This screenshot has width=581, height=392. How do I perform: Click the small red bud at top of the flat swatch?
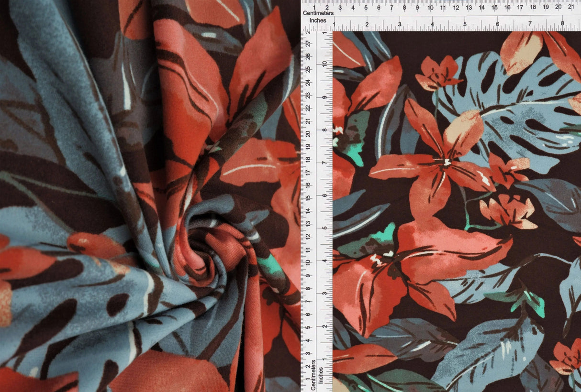pyautogui.click(x=438, y=73)
